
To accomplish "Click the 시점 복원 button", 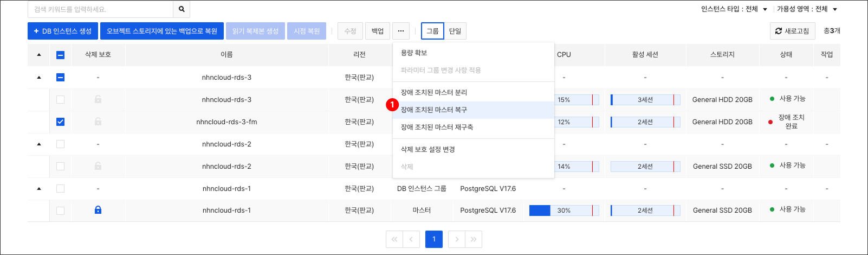I will [x=307, y=31].
